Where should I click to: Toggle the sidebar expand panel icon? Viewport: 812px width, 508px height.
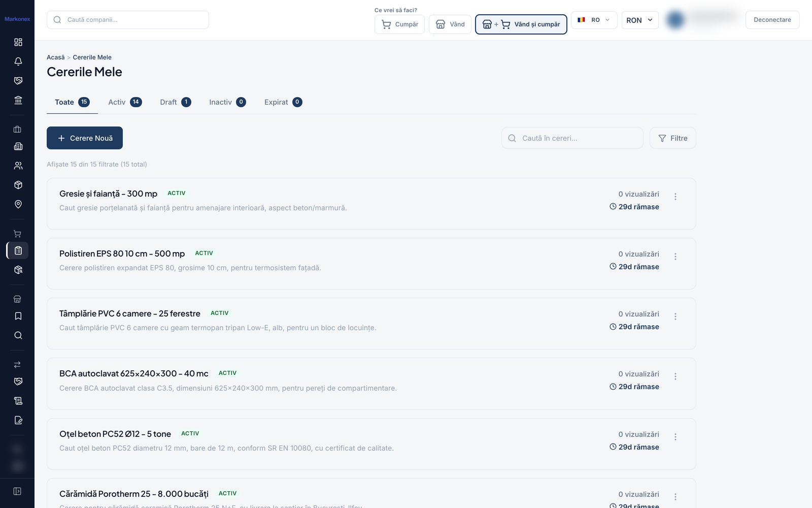tap(17, 491)
